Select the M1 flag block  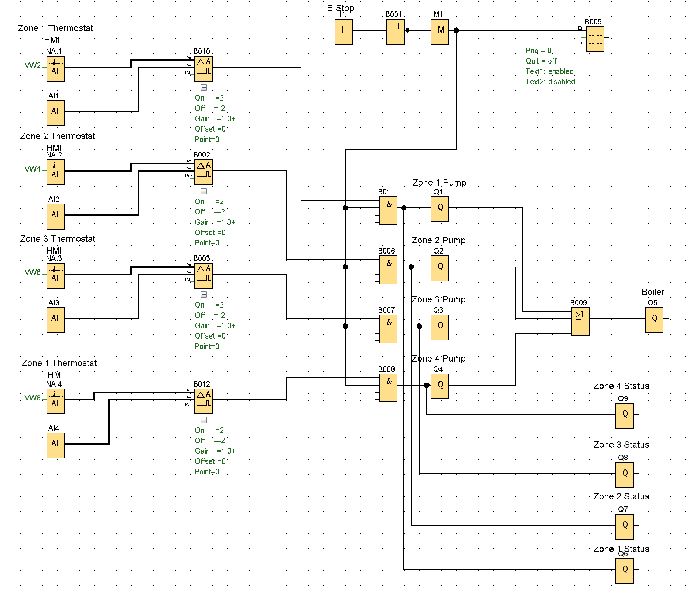tap(439, 30)
